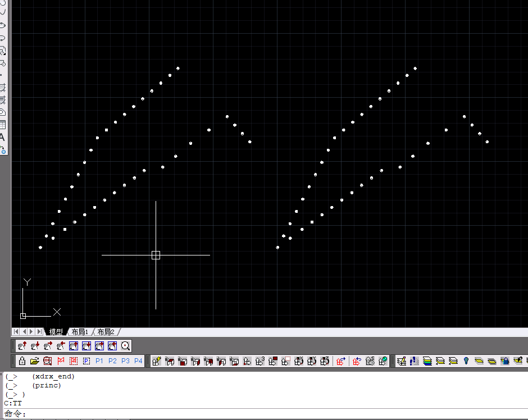The width and height of the screenshot is (528, 420).
Task: Rotate UCS about X axis icon
Action: tap(299, 361)
